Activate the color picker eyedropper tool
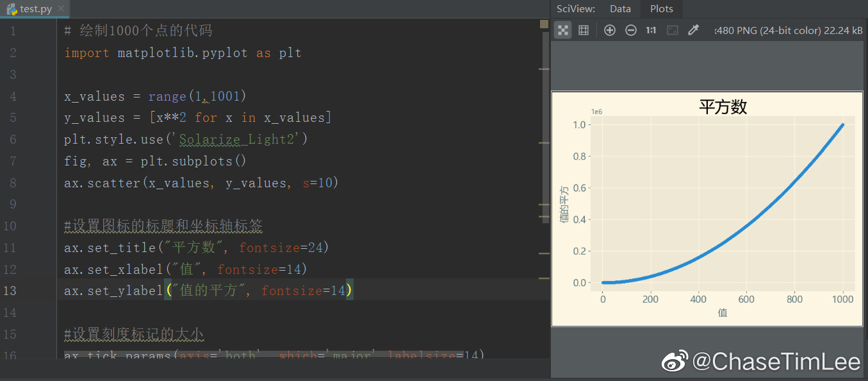The image size is (868, 381). [693, 30]
